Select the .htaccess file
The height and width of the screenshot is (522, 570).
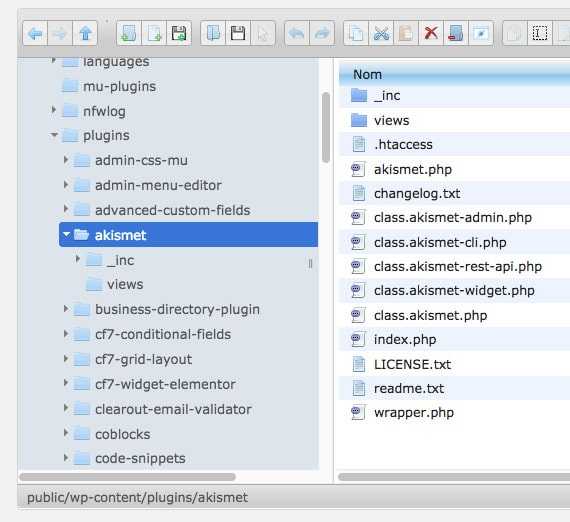(454, 144)
